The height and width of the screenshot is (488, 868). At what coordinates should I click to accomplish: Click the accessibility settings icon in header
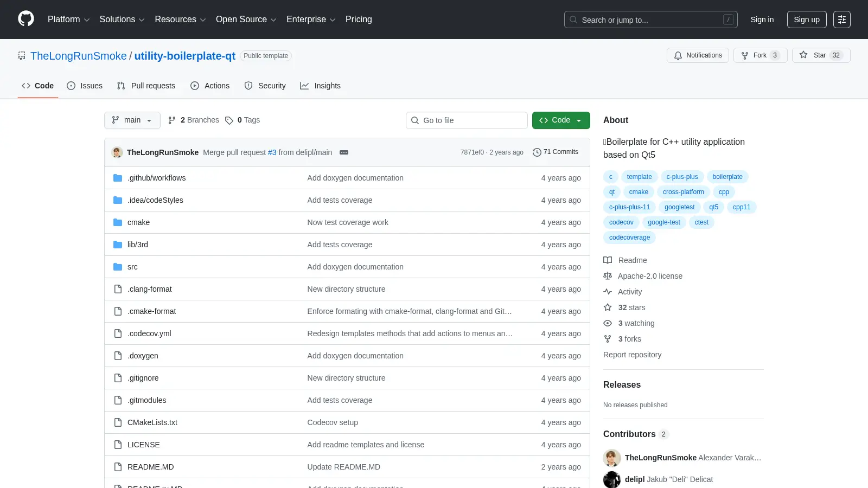coord(842,20)
